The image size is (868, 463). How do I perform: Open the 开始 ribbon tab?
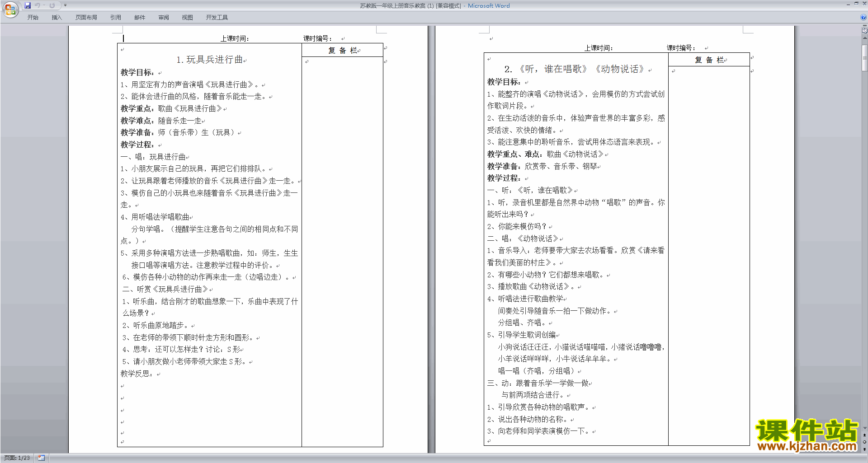pos(33,18)
